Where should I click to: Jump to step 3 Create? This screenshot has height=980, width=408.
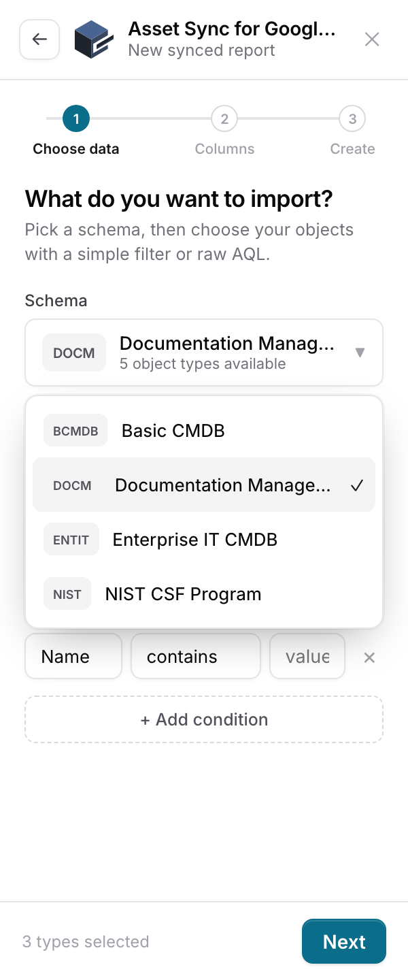click(x=352, y=131)
